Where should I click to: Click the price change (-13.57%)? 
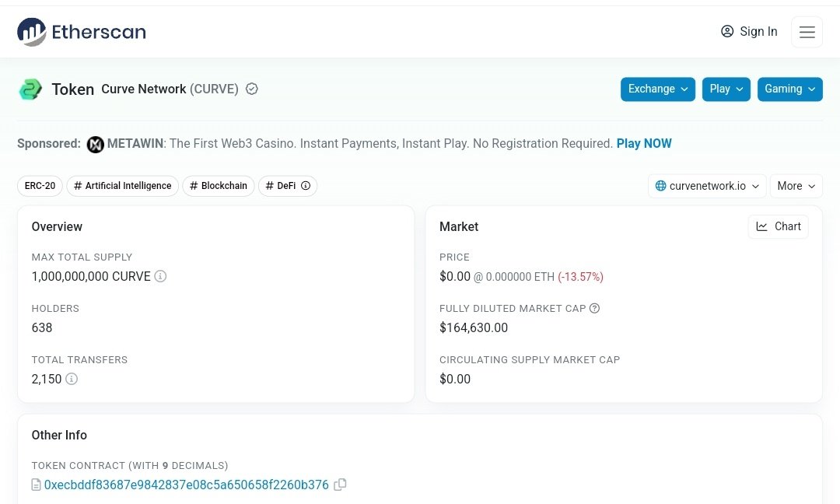580,277
